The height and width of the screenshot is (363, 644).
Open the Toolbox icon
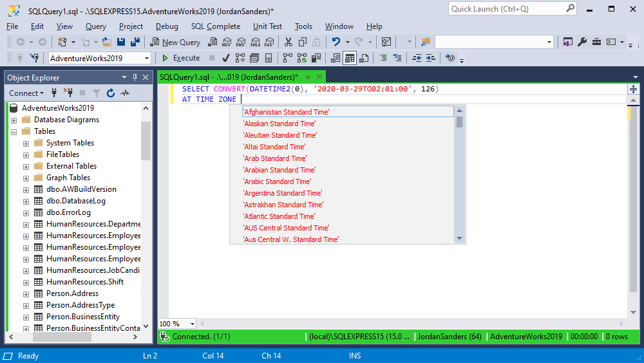point(596,42)
